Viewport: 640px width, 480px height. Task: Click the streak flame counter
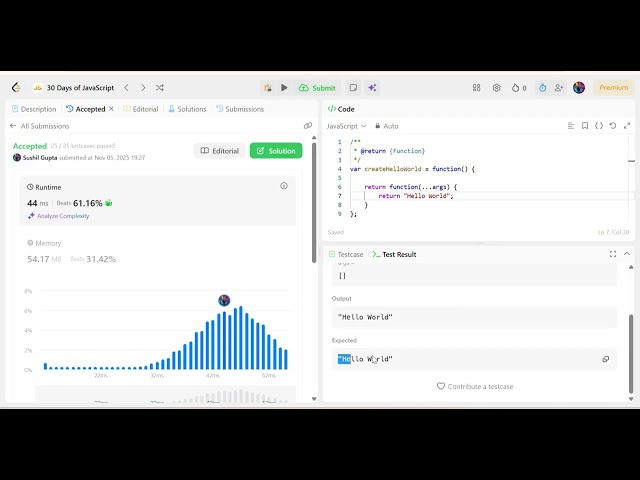(x=519, y=88)
